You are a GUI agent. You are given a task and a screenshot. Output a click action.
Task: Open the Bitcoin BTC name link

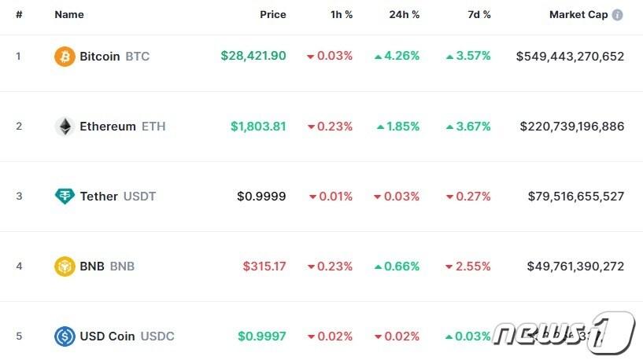(x=114, y=57)
